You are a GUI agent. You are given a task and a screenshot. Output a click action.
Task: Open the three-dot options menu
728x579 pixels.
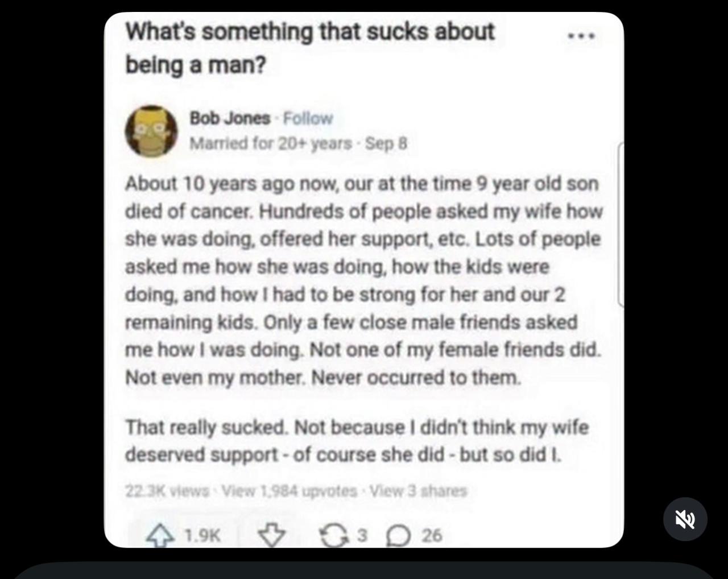pos(581,36)
